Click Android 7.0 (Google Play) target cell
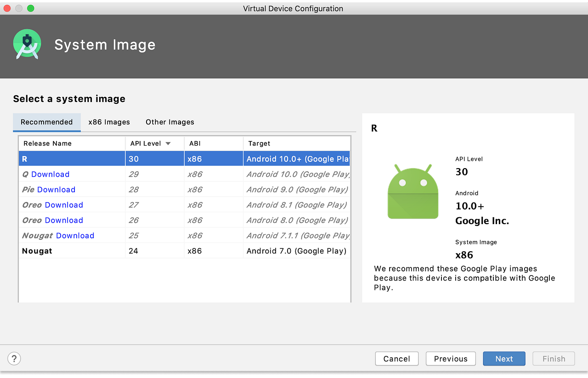This screenshot has width=588, height=378. (296, 251)
